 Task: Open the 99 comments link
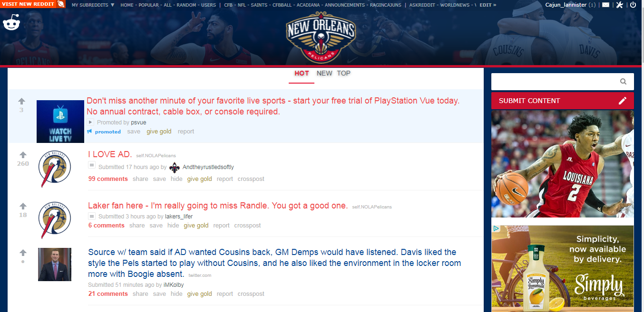108,179
